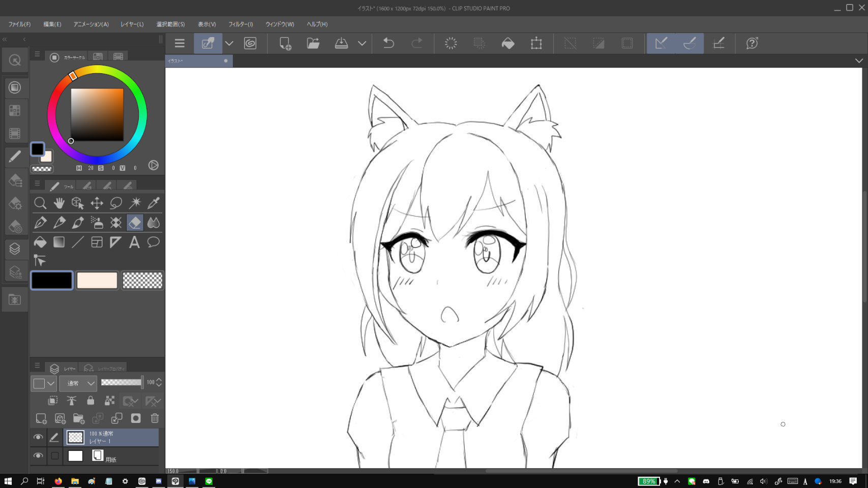The width and height of the screenshot is (868, 488).
Task: Pick the Text tool
Action: pyautogui.click(x=134, y=242)
